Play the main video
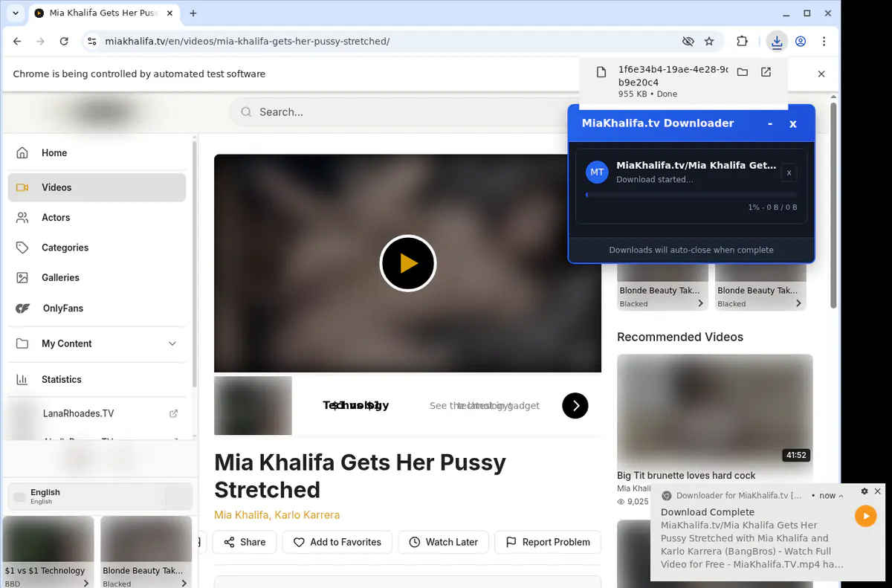The image size is (892, 588). pos(407,263)
